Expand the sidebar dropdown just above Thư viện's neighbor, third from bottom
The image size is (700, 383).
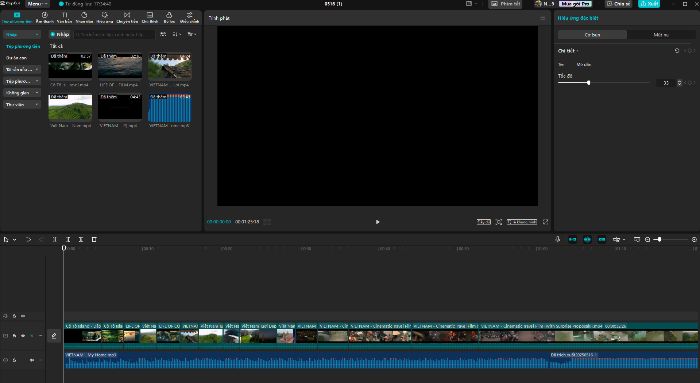click(x=22, y=81)
